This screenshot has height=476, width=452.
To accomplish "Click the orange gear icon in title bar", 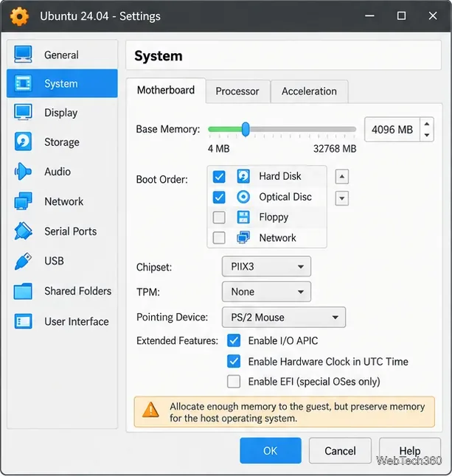I will (x=19, y=16).
